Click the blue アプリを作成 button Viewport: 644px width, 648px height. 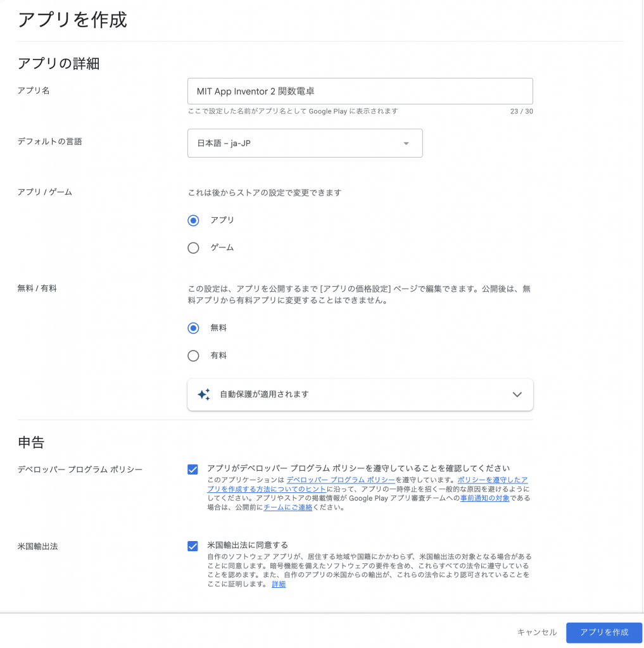[x=604, y=632]
